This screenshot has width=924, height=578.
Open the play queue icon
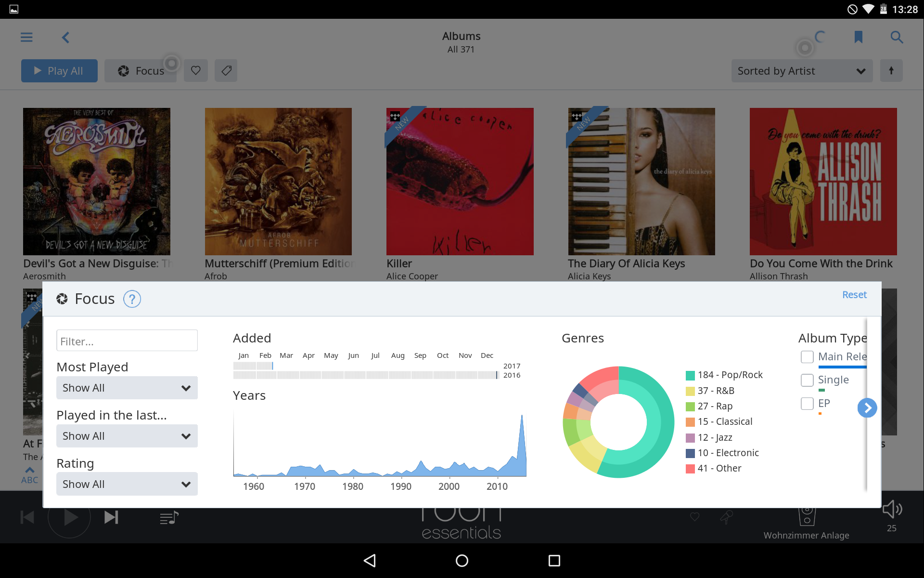169,518
